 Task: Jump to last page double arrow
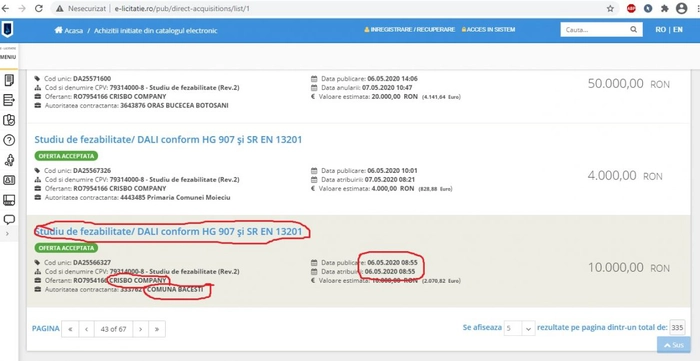pyautogui.click(x=157, y=329)
